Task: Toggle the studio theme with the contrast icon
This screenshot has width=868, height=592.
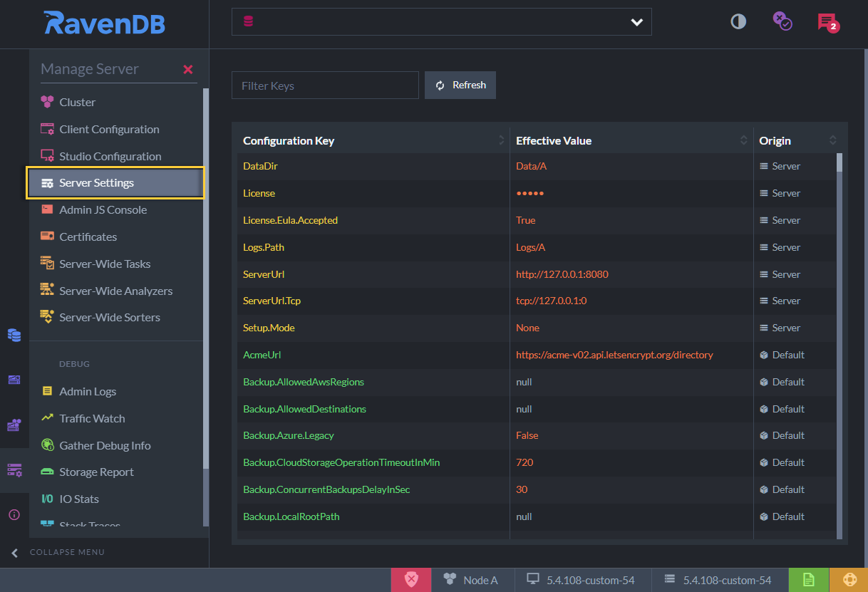Action: (x=738, y=21)
